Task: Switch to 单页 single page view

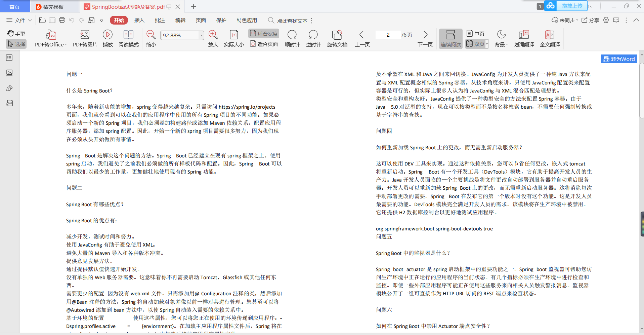Action: (476, 34)
